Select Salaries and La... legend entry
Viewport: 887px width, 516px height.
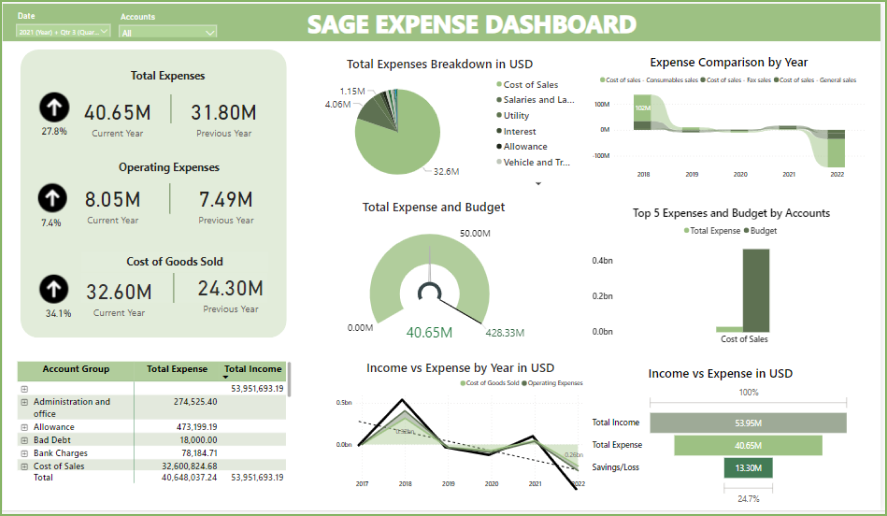(535, 100)
